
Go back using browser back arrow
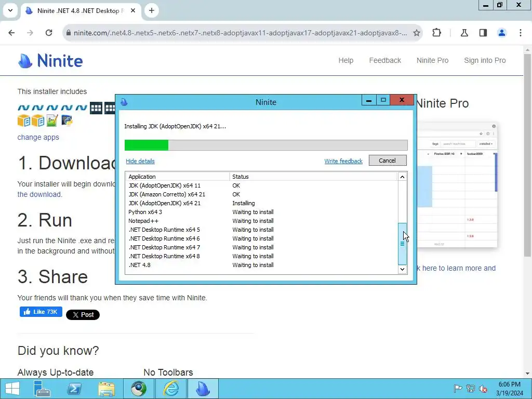pos(11,33)
